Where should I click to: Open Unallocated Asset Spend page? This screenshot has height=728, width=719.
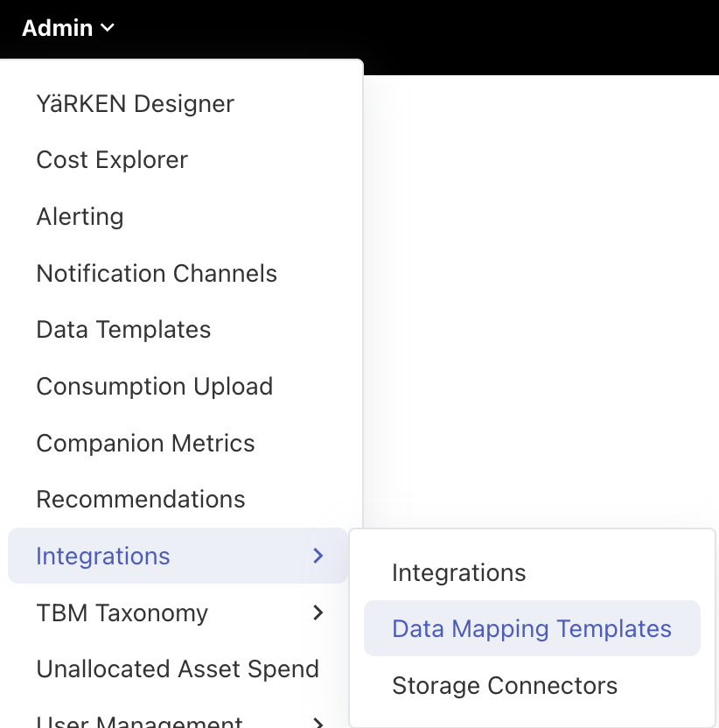(x=178, y=669)
